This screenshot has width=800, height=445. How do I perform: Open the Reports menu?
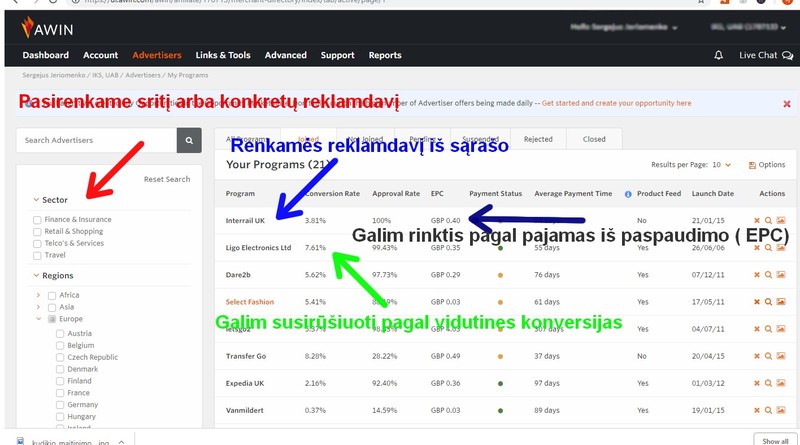click(x=385, y=55)
